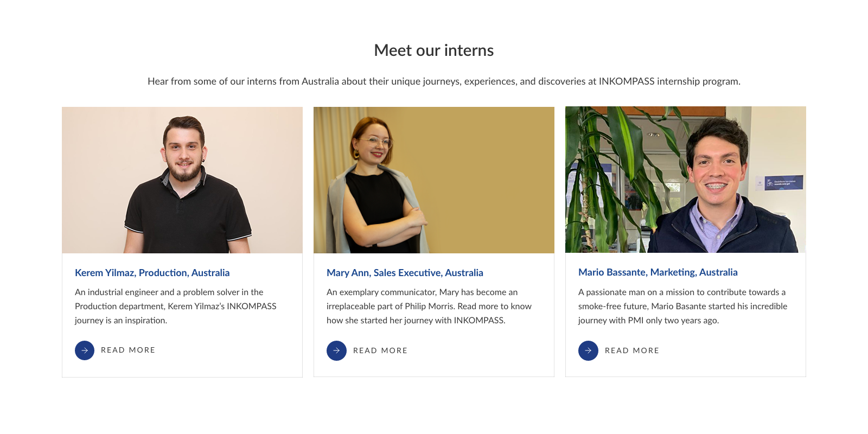Click the industrial engineer description paragraph
868x434 pixels.
click(176, 307)
